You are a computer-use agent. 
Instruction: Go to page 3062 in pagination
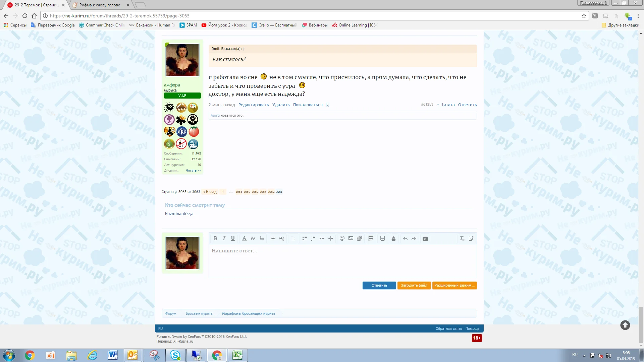pyautogui.click(x=271, y=192)
